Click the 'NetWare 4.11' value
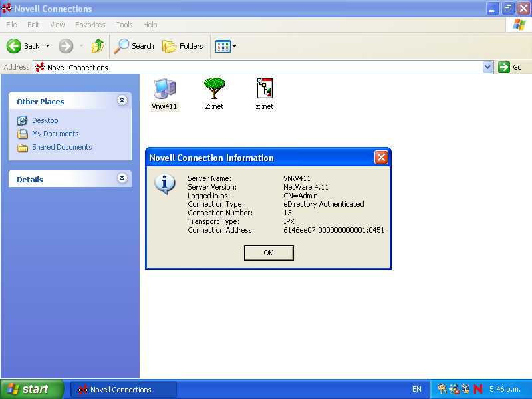This screenshot has height=399, width=532. [306, 187]
